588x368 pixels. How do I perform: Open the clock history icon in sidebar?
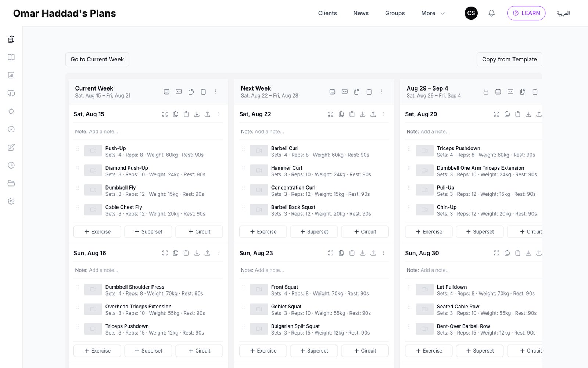click(x=11, y=165)
